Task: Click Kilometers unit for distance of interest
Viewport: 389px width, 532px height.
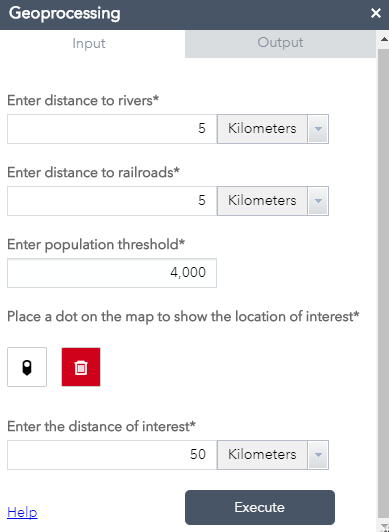Action: (262, 455)
